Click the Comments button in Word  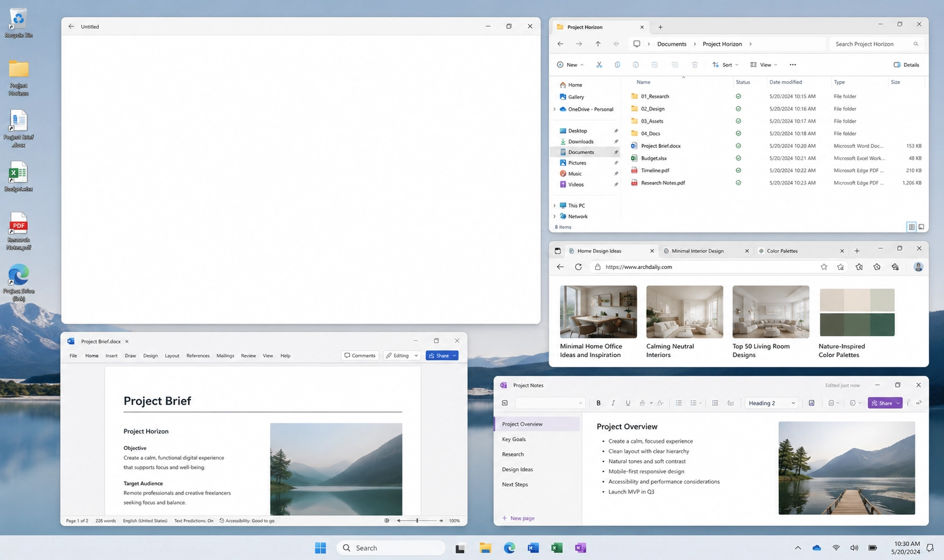tap(360, 355)
